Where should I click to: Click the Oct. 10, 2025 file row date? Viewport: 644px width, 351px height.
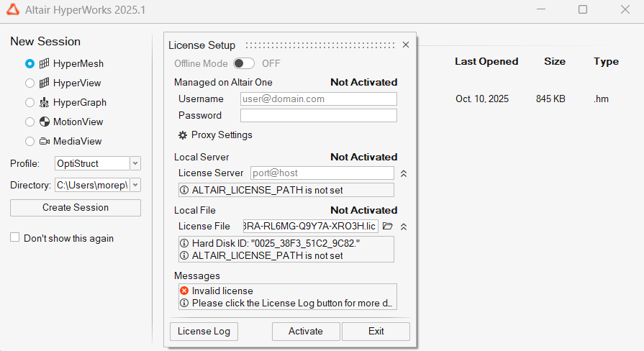(482, 99)
